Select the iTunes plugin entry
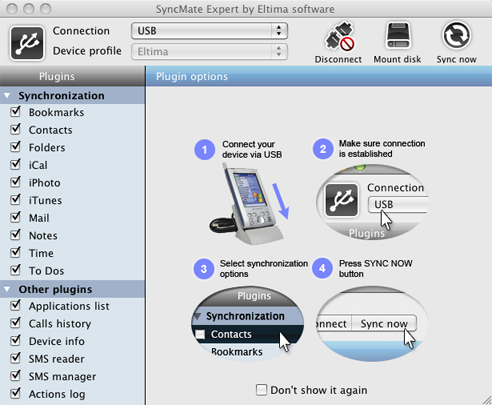The image size is (492, 405). click(x=45, y=201)
